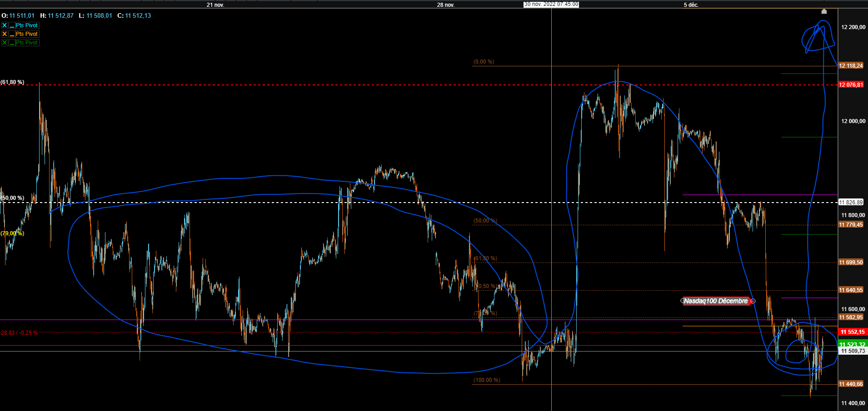Click the 11 552,15 red price label
This screenshot has height=411, width=868.
point(853,332)
